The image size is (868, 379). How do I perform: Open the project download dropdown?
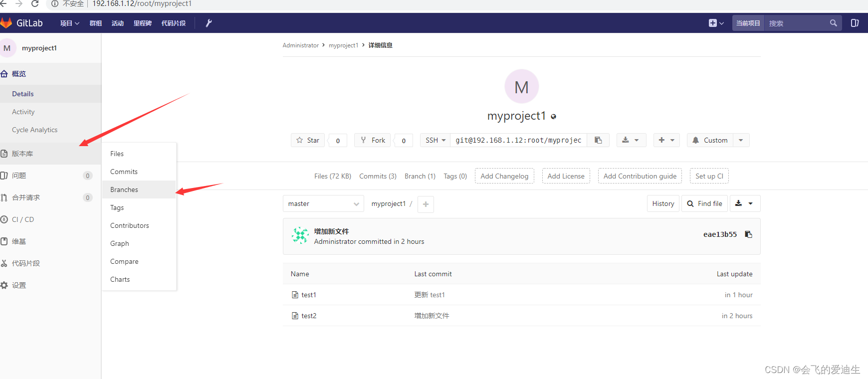(x=631, y=140)
